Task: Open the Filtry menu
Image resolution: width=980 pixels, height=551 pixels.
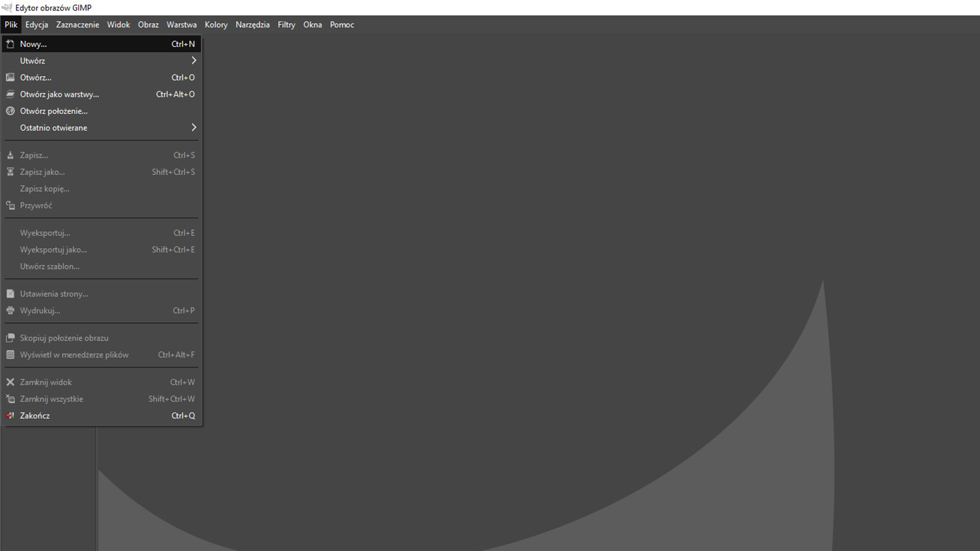Action: [x=286, y=25]
